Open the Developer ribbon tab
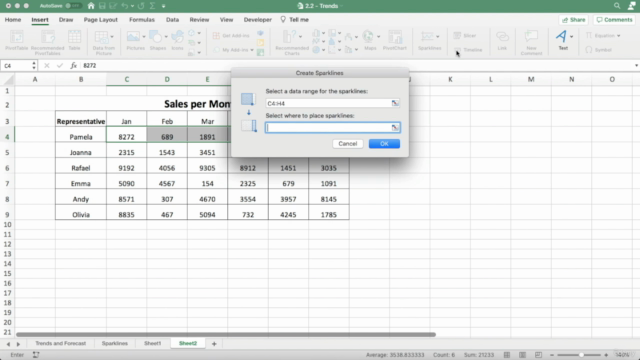 pyautogui.click(x=258, y=20)
